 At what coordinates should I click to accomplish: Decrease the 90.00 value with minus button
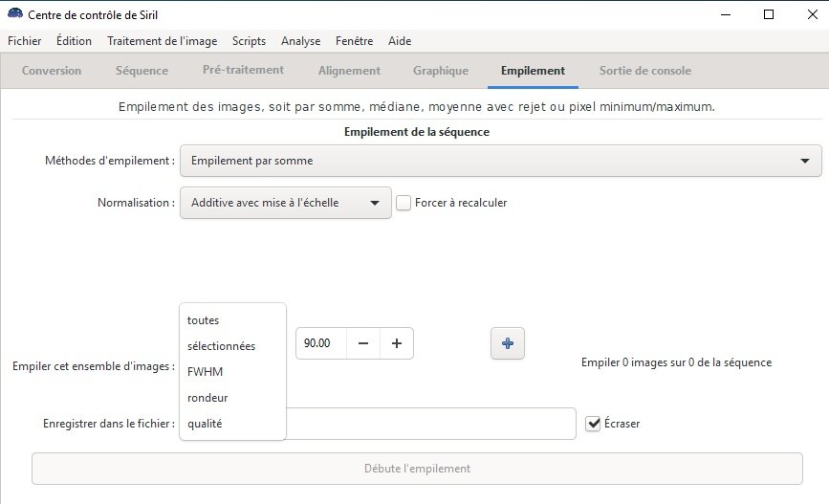coord(363,343)
